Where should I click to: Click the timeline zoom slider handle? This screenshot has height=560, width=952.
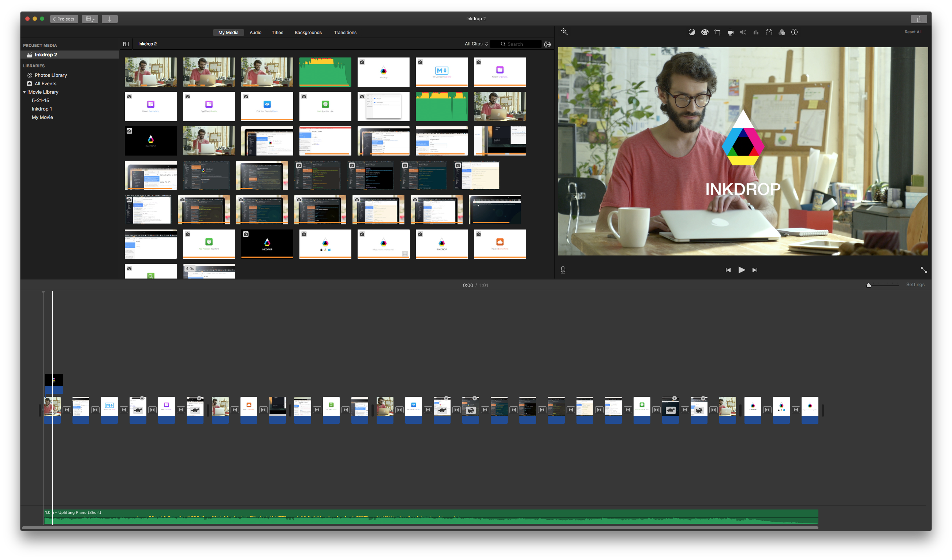[869, 285]
